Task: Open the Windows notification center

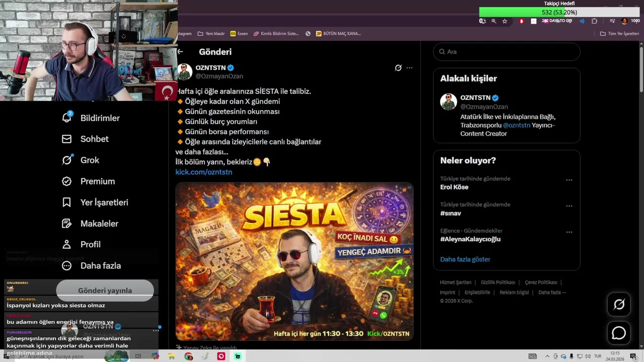Action: click(633, 356)
